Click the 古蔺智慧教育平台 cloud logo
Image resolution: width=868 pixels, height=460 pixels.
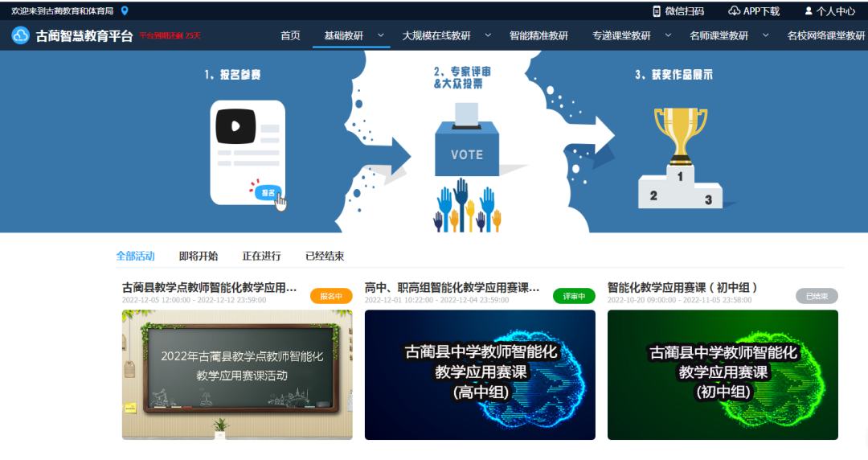click(x=20, y=35)
